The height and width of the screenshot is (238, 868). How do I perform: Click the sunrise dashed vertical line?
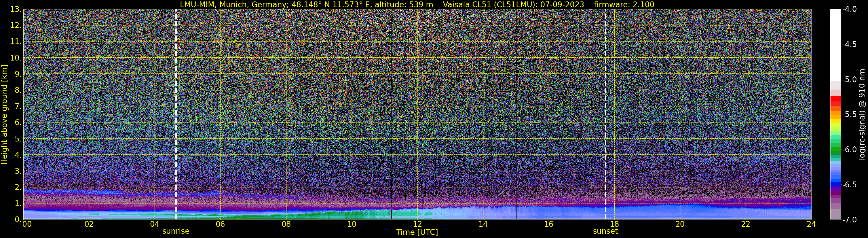coord(176,114)
